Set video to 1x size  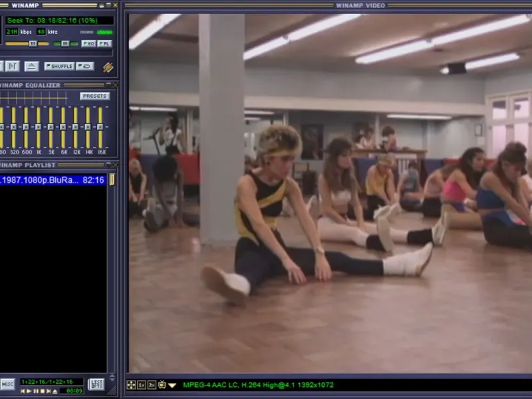[142, 385]
